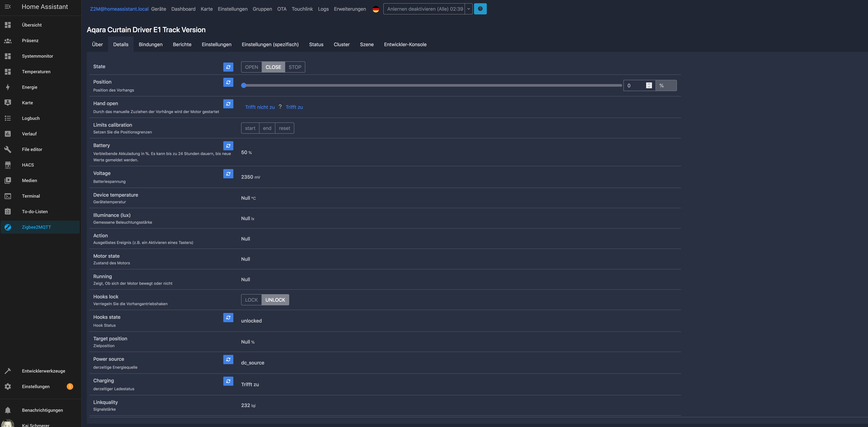The image size is (868, 427).
Task: Click the Anlernen deaktivieren (Alle) combo button
Action: [425, 9]
